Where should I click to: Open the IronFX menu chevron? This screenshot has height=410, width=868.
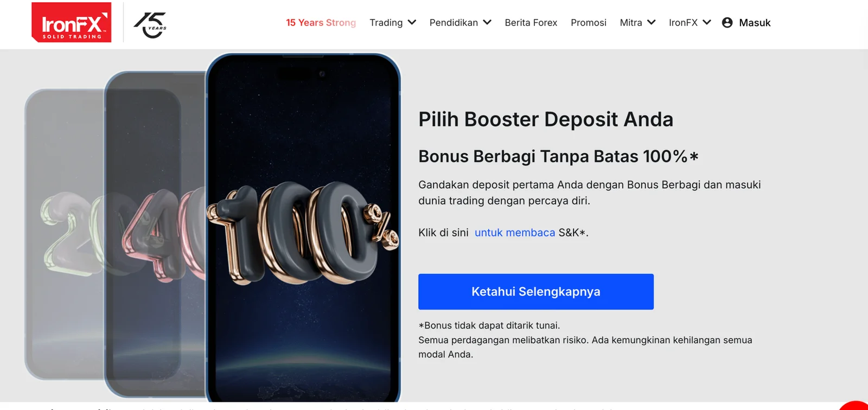(707, 22)
